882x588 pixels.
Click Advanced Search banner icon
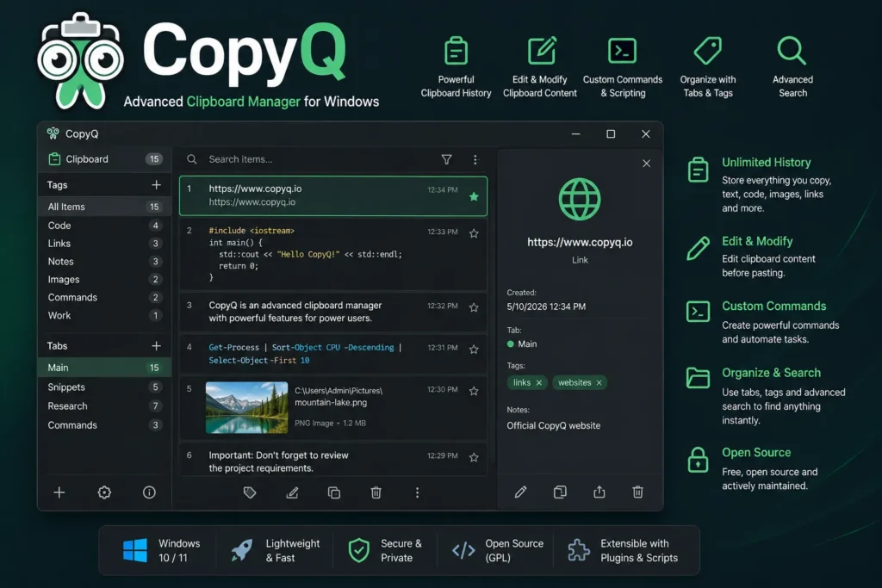(792, 51)
